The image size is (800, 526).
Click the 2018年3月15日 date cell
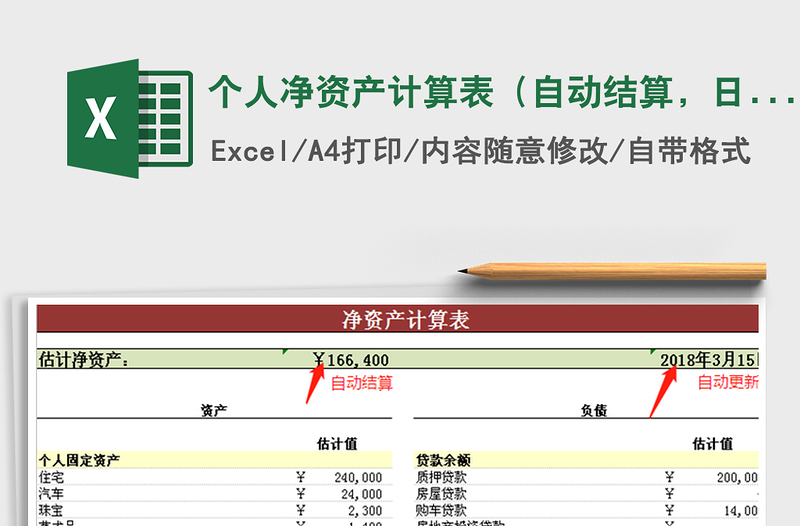coord(709,360)
